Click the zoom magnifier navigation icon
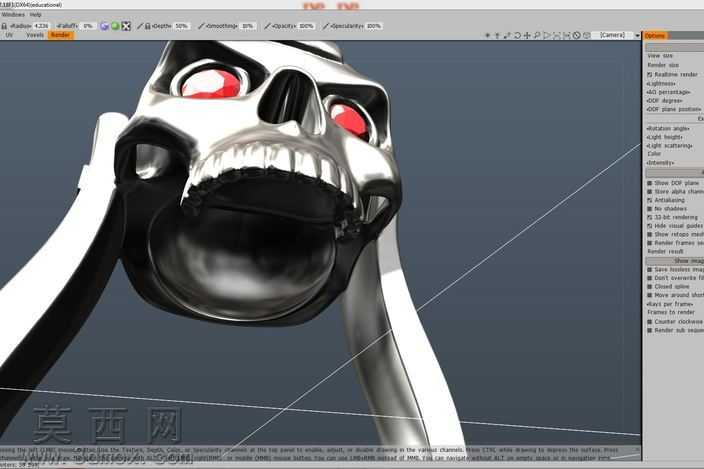Screen dimensions: 704x469 [537, 35]
